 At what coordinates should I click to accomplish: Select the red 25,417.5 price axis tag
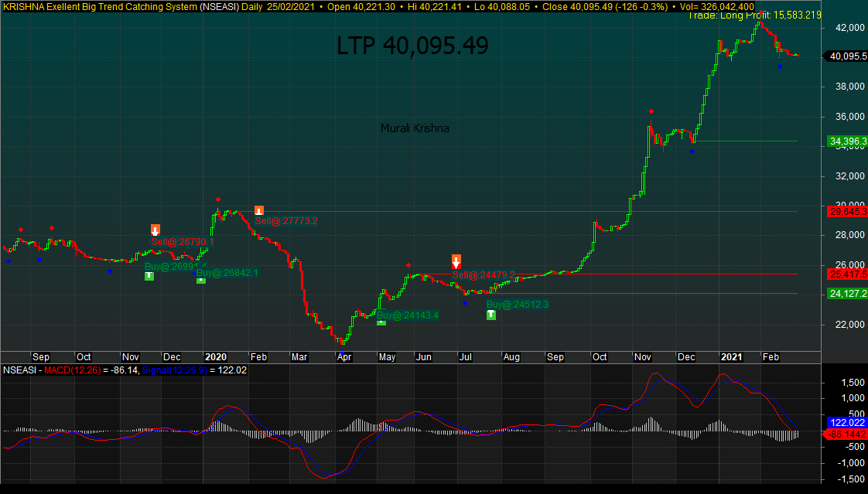pos(846,274)
